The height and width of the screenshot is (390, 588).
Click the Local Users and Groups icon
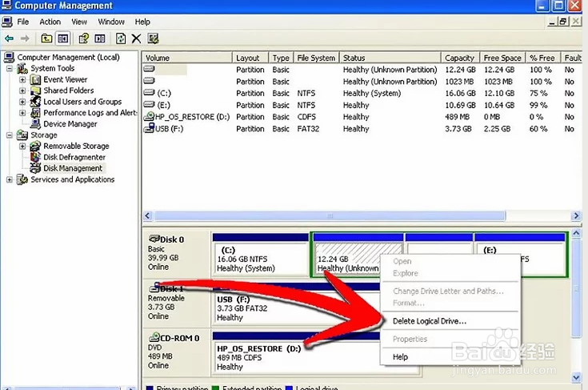pyautogui.click(x=35, y=102)
